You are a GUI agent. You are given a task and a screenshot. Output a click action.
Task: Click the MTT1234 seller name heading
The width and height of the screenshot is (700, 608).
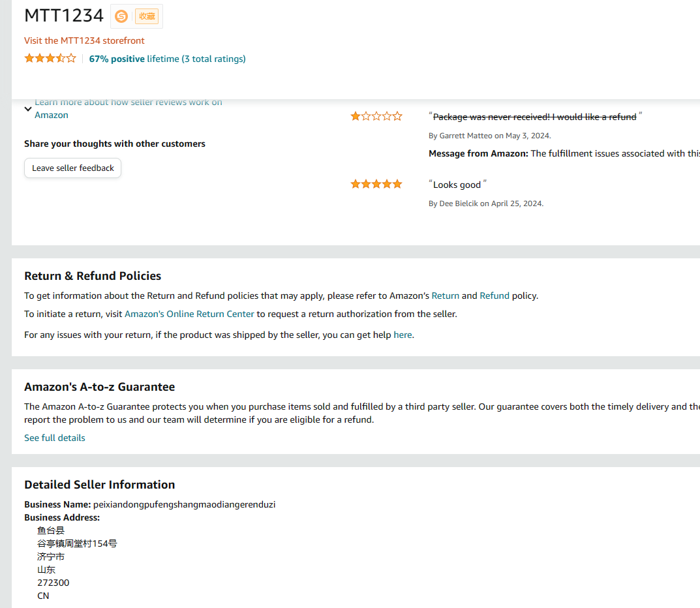click(x=64, y=15)
